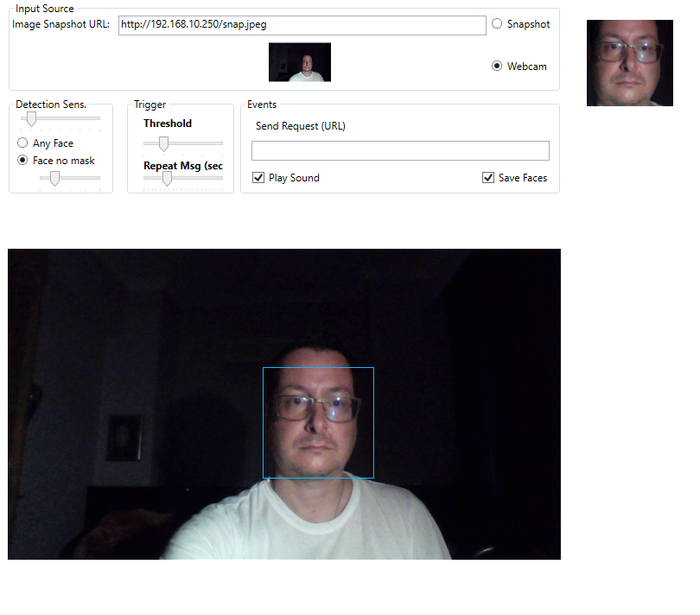The width and height of the screenshot is (700, 615).
Task: Click the Detection Sens. slider handle
Action: coord(30,118)
